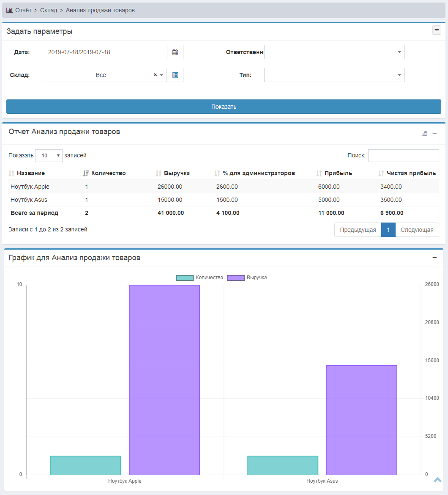Click the export report icon
This screenshot has width=448, height=495.
coord(425,133)
